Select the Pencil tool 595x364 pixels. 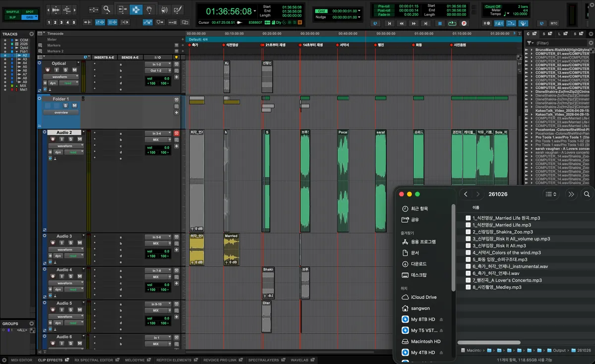point(178,9)
